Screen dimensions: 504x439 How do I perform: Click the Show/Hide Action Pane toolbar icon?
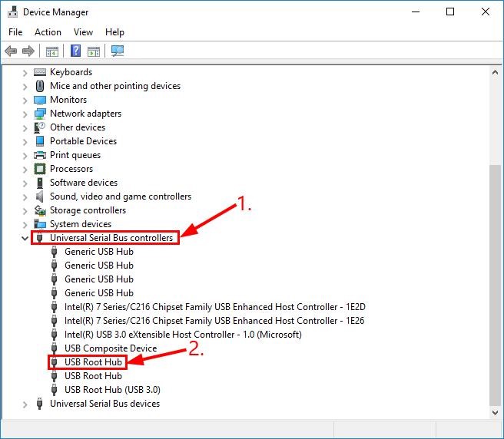[x=94, y=51]
